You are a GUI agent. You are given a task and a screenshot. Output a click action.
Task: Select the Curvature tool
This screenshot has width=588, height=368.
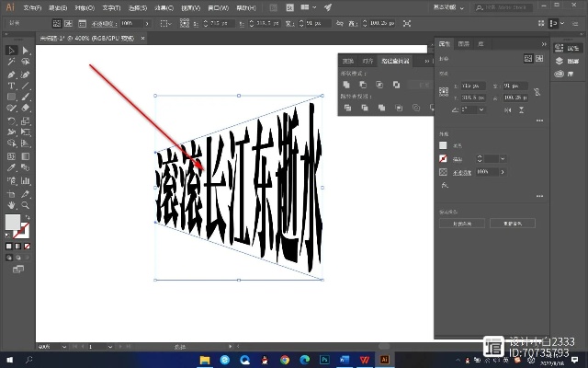pos(26,75)
